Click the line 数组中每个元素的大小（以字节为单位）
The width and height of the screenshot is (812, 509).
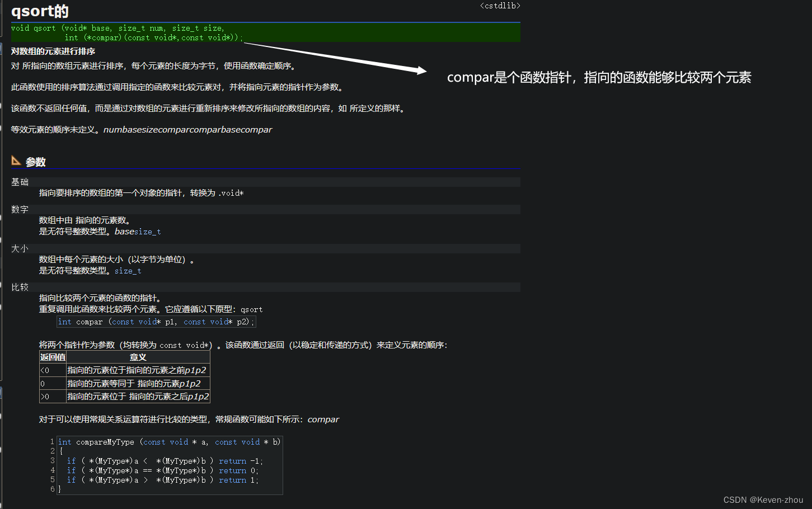116,260
